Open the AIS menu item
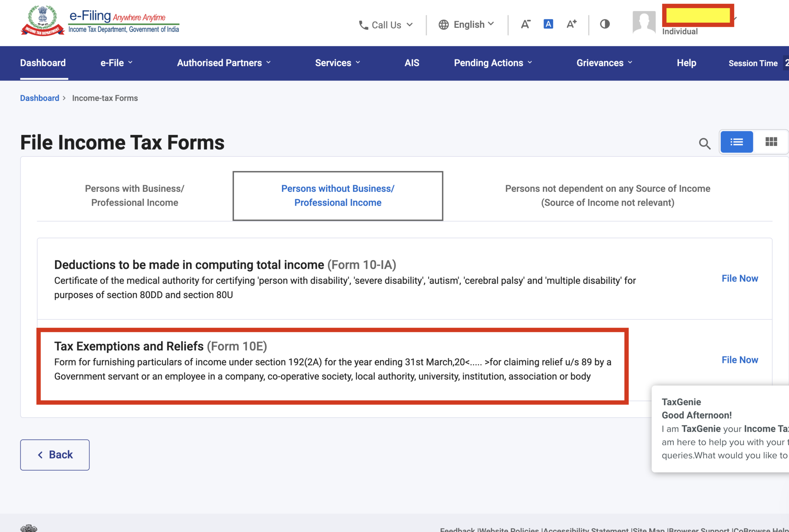789x532 pixels. point(412,63)
